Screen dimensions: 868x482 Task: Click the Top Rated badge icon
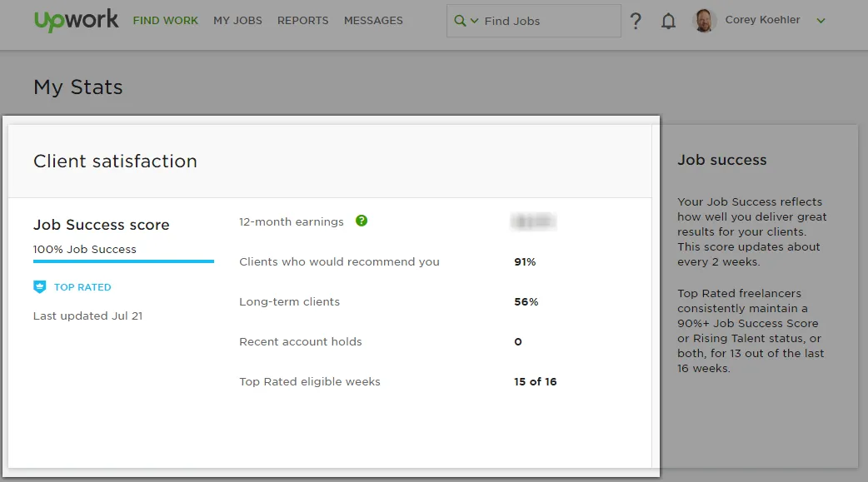tap(39, 286)
